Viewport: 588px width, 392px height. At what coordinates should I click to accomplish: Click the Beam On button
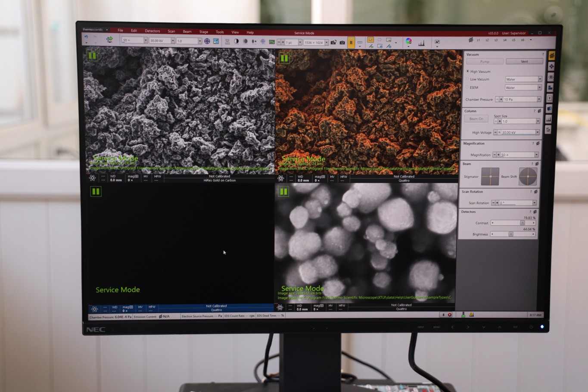coord(476,119)
